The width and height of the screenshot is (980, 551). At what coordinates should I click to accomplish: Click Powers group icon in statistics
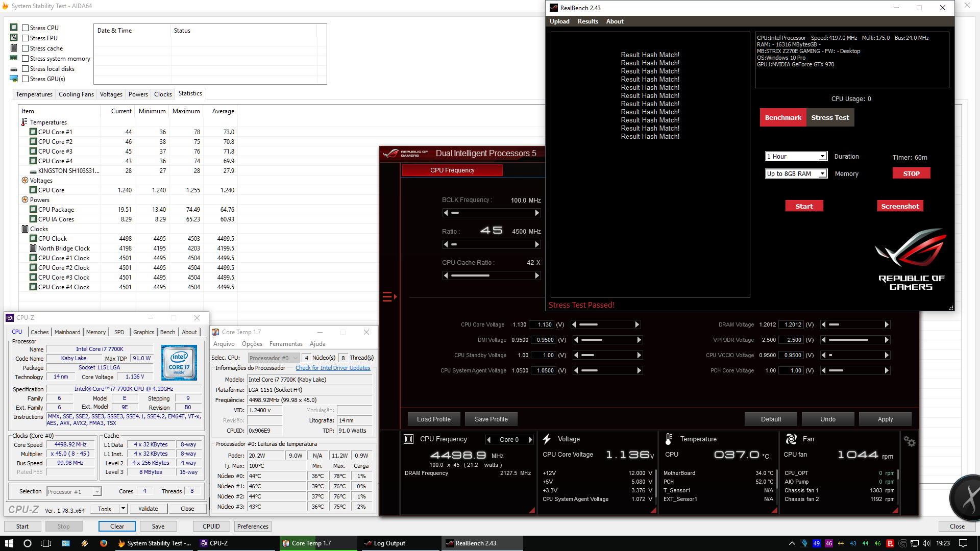pos(24,200)
